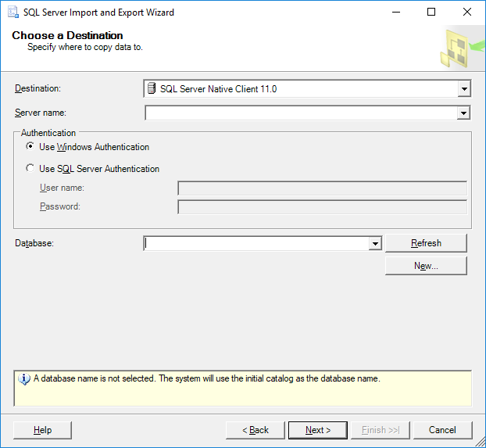Go back with the < Back button
486x448 pixels.
tap(255, 430)
